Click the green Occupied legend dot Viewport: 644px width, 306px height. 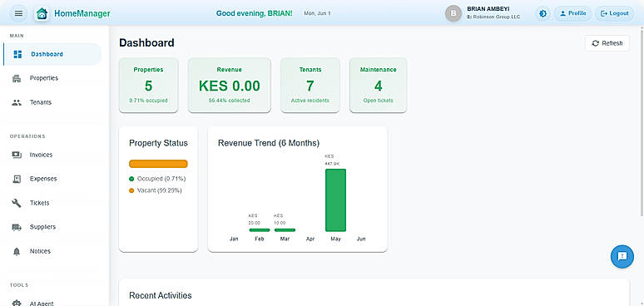pyautogui.click(x=131, y=179)
